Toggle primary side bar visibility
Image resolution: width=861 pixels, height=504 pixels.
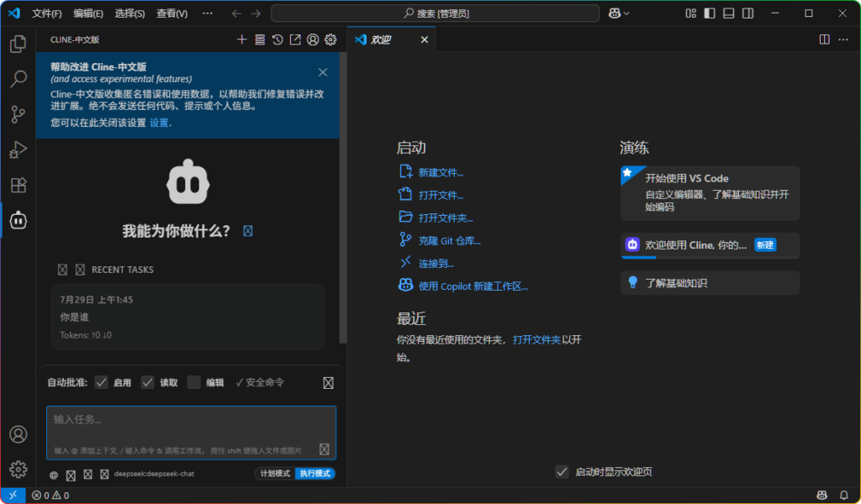tap(710, 13)
